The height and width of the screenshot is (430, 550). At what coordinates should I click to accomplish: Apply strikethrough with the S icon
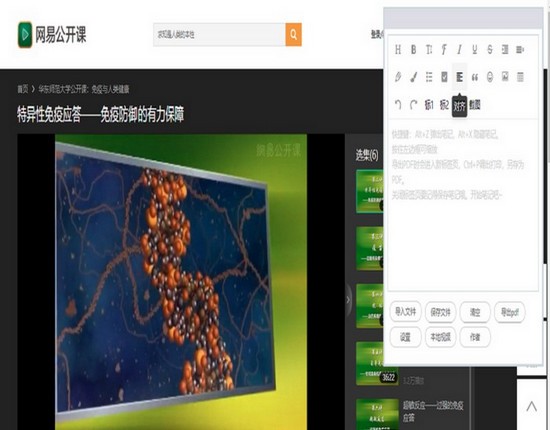click(x=490, y=49)
